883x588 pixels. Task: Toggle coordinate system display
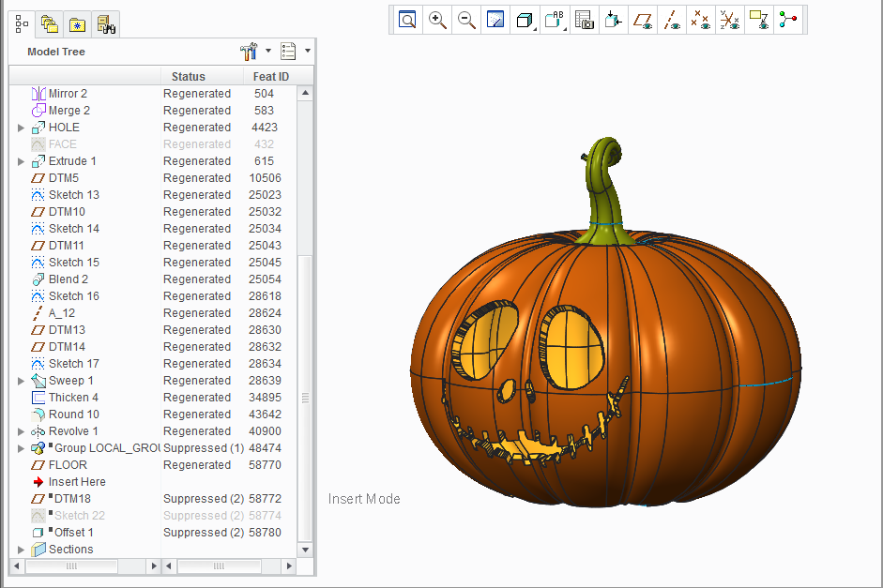click(730, 21)
